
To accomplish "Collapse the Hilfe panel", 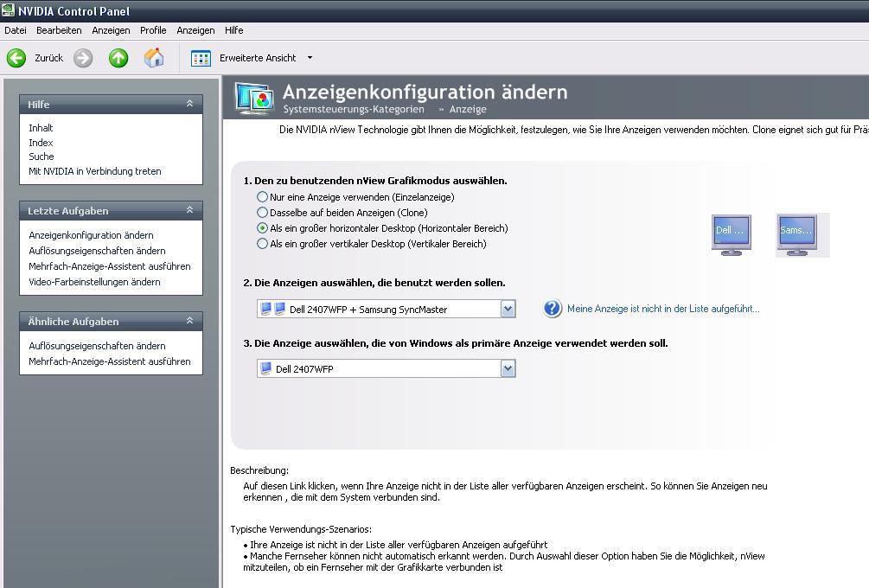I will (189, 104).
